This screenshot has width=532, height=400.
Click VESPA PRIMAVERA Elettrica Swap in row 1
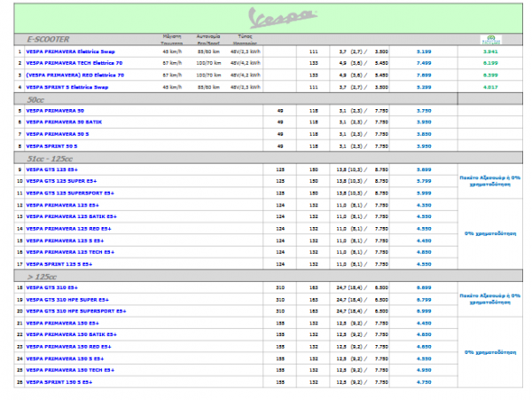(71, 51)
